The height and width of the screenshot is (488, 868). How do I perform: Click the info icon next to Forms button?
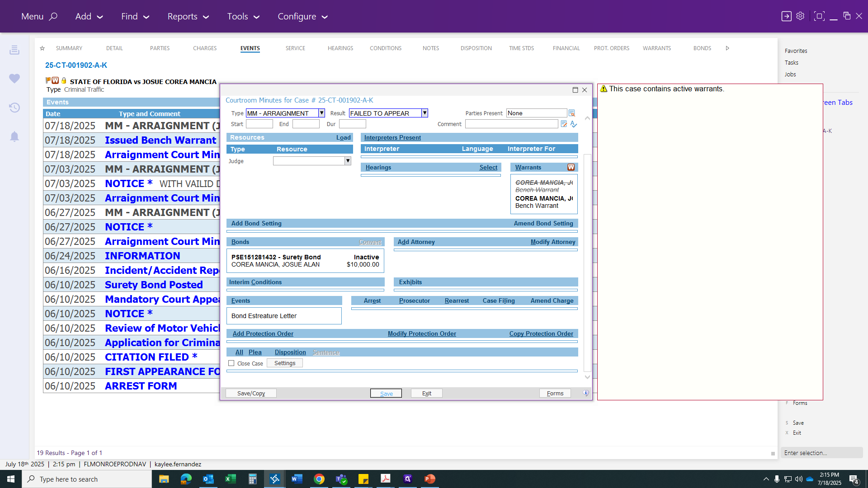tap(586, 393)
